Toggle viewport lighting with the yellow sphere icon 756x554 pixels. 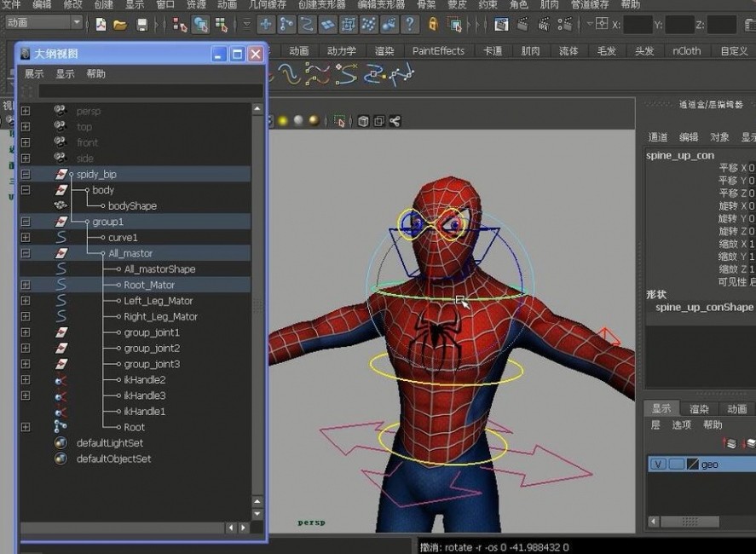pos(283,121)
